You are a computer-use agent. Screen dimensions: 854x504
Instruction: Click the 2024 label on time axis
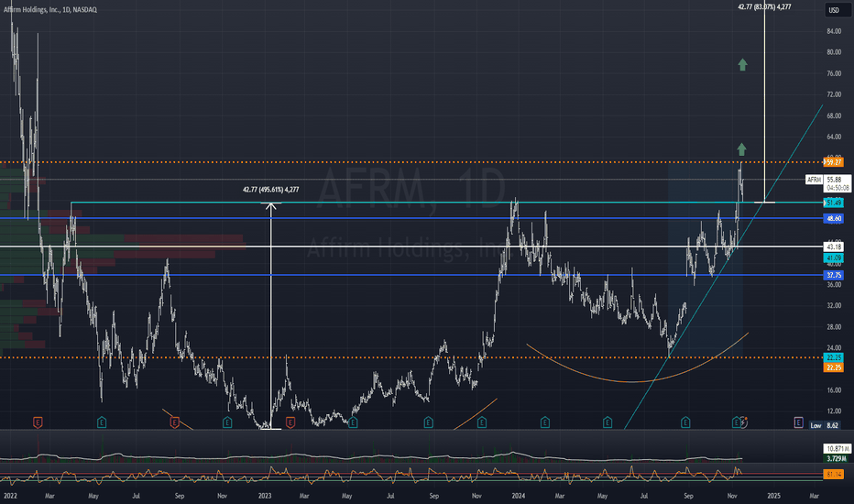pyautogui.click(x=519, y=496)
